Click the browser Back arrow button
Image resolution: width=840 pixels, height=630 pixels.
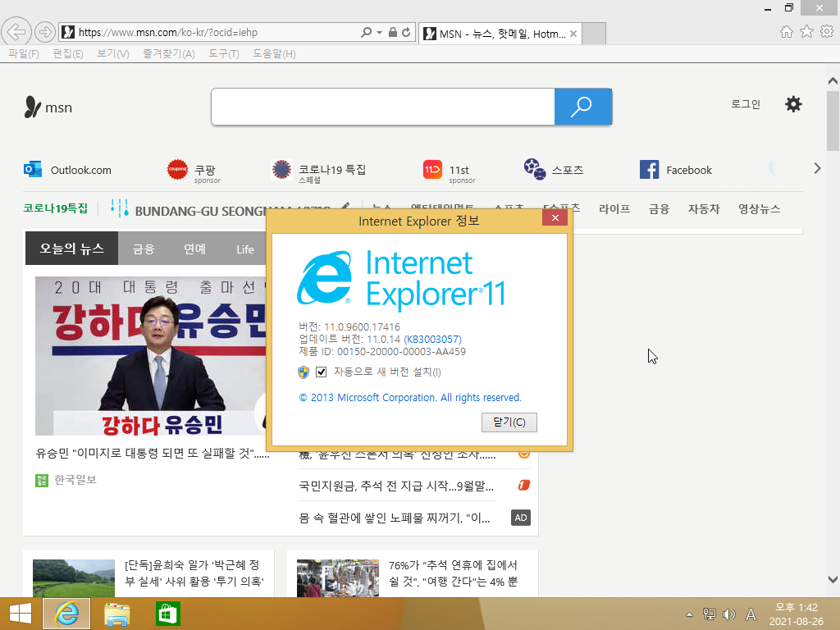click(x=16, y=32)
